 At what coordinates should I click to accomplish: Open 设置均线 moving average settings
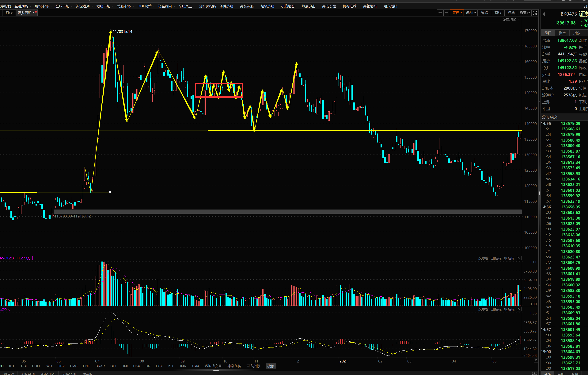(510, 20)
